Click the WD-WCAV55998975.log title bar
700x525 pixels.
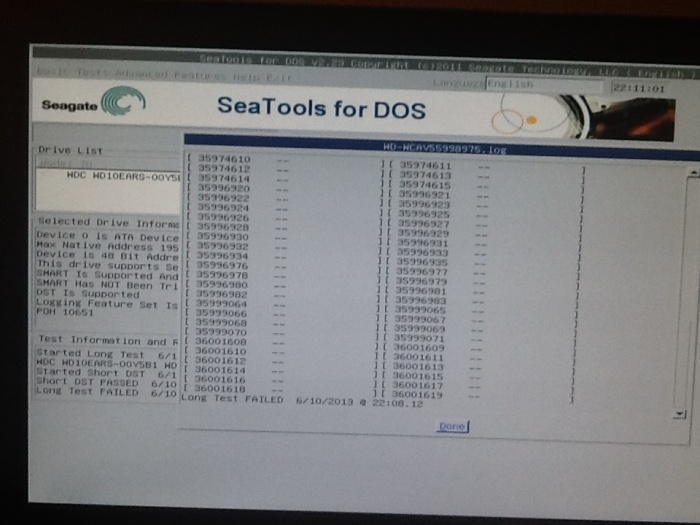(x=444, y=148)
